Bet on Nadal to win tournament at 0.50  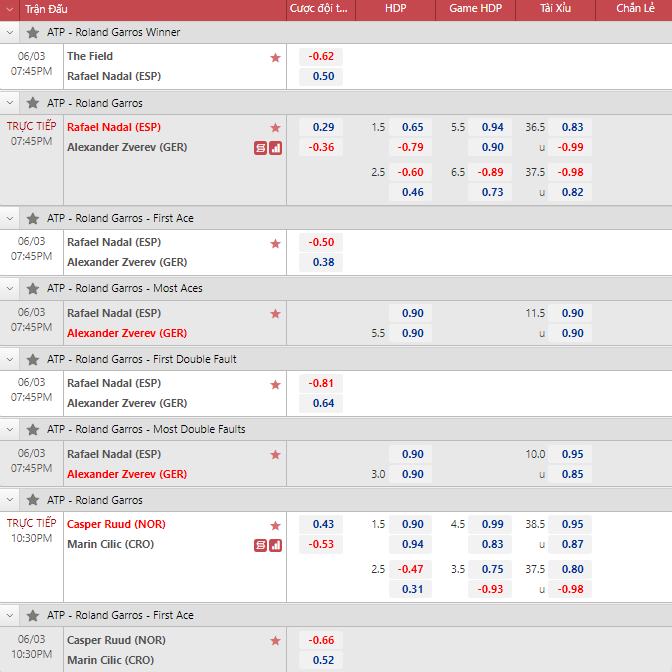(x=321, y=76)
